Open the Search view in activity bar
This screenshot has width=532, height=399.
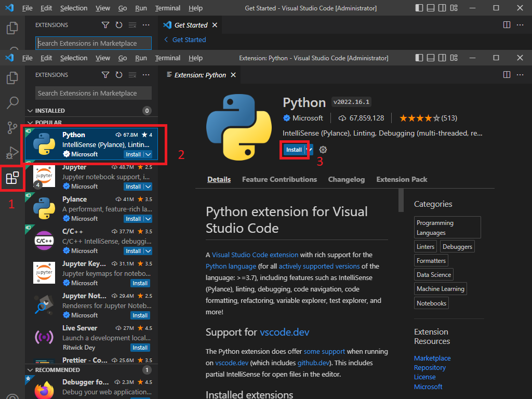coord(12,102)
